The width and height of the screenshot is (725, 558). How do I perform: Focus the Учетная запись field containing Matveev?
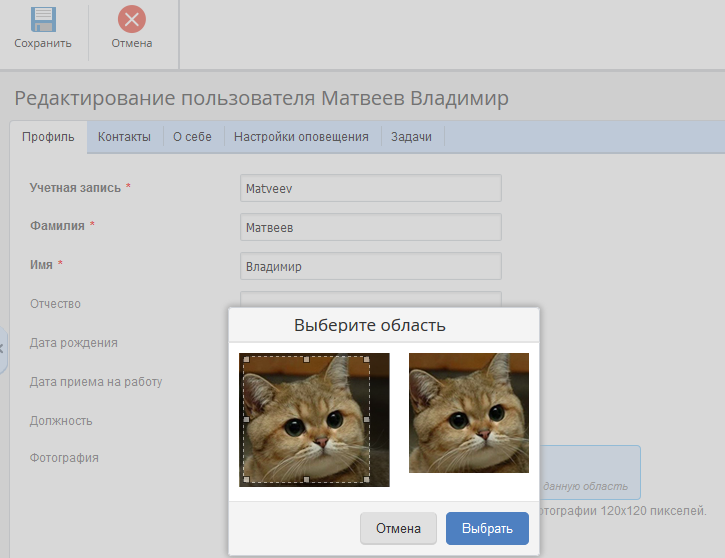tap(370, 188)
